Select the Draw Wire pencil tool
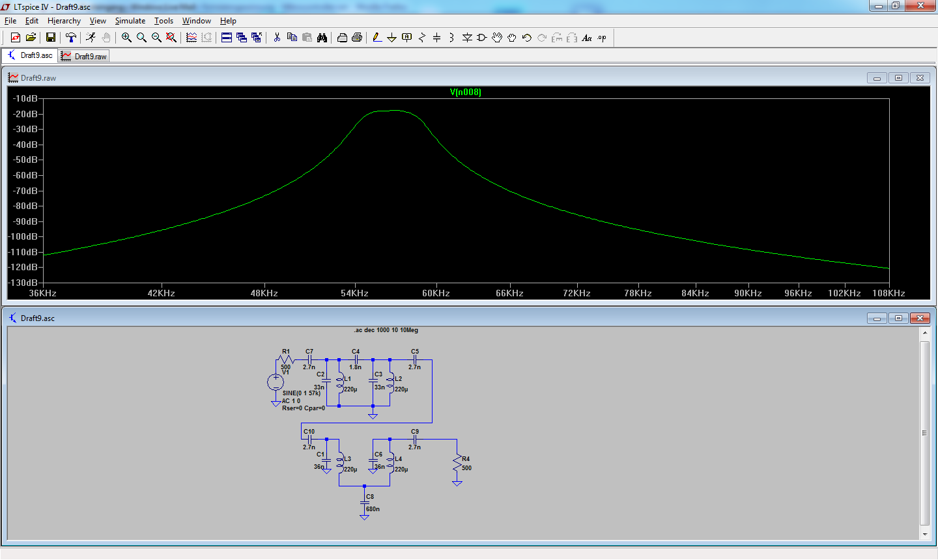The image size is (938, 560). (377, 38)
